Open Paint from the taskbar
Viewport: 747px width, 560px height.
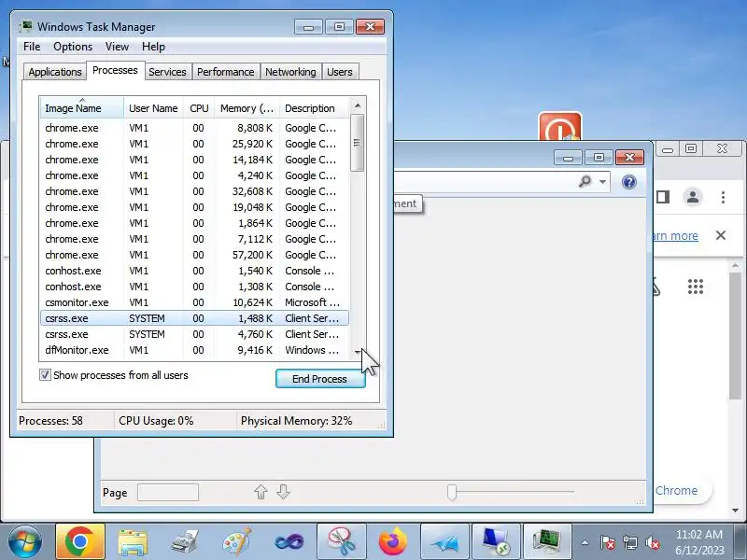tap(237, 542)
